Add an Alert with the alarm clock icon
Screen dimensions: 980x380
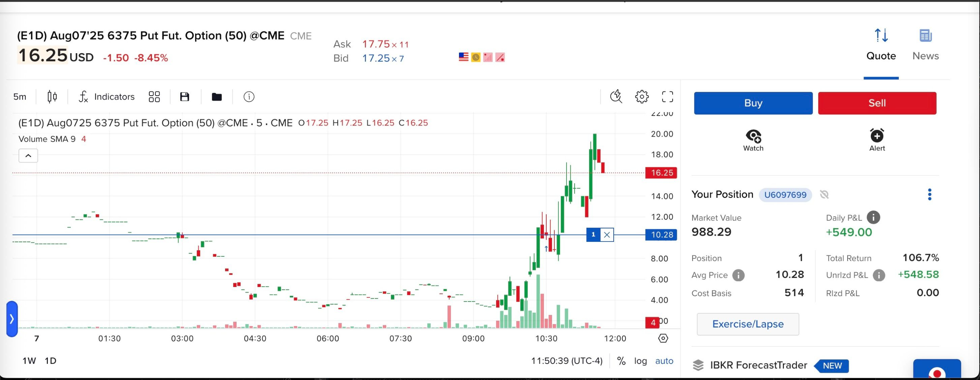click(x=877, y=140)
